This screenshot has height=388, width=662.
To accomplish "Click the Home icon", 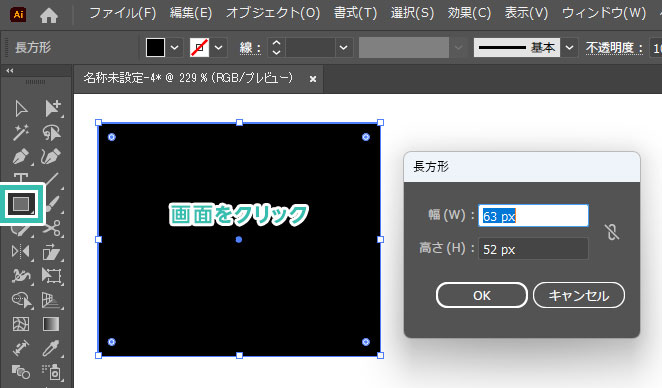I will 49,16.
